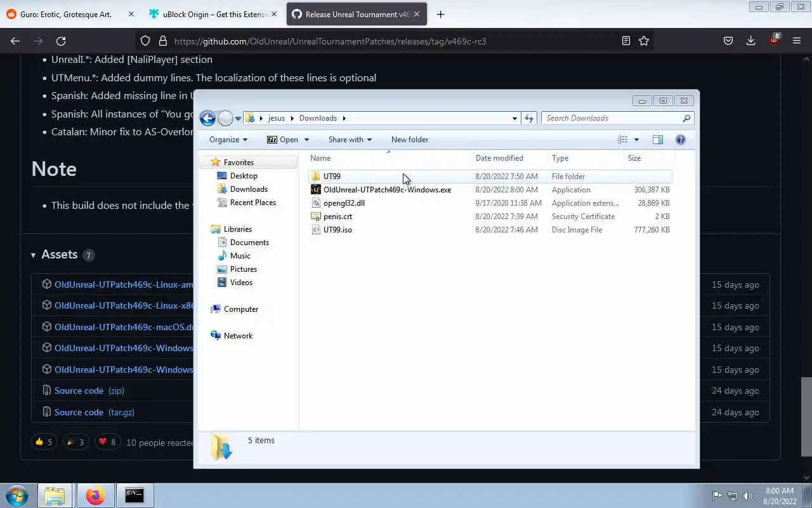The height and width of the screenshot is (508, 812).
Task: Open a new Firefox tab
Action: click(440, 14)
